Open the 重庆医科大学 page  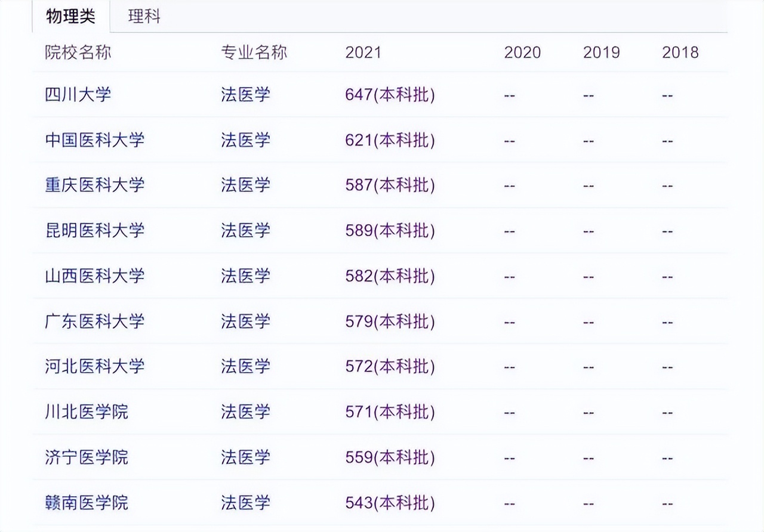tap(94, 185)
